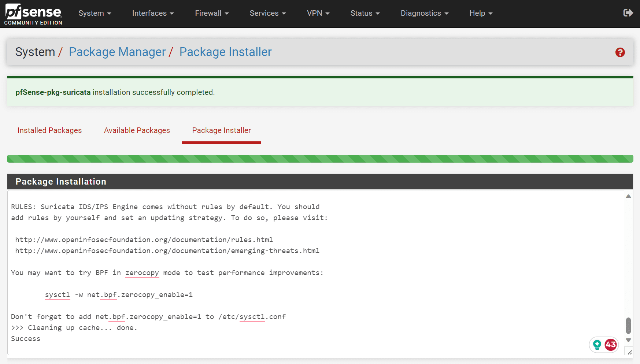Image resolution: width=640 pixels, height=364 pixels.
Task: Open the red help question mark icon
Action: tap(620, 52)
